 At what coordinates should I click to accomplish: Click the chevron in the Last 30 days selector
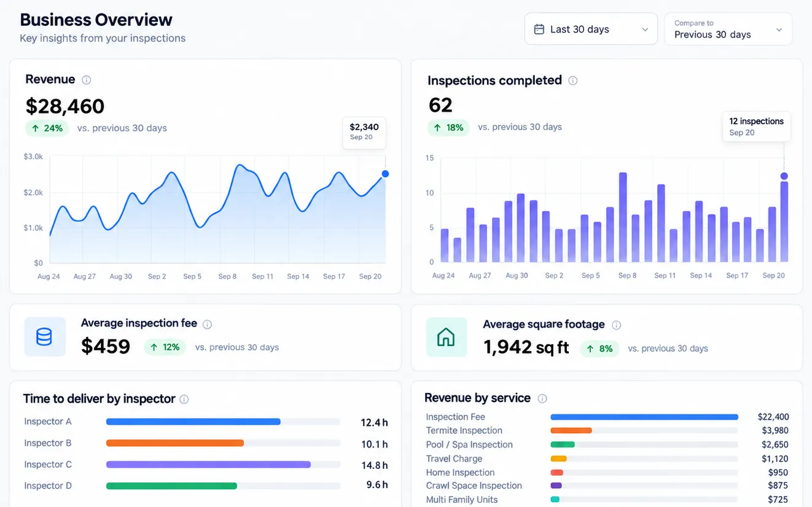[645, 29]
